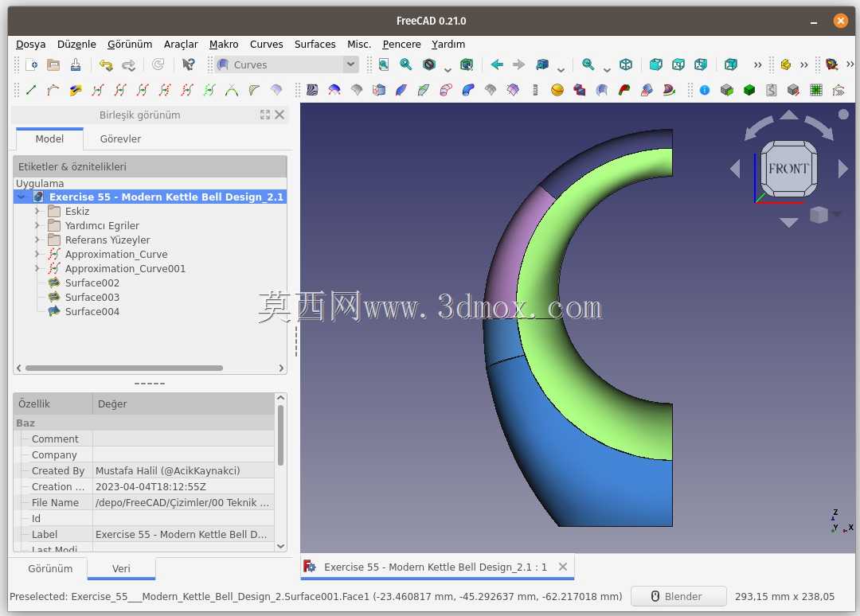The height and width of the screenshot is (616, 860).
Task: Open a file using the folder icon
Action: [53, 64]
